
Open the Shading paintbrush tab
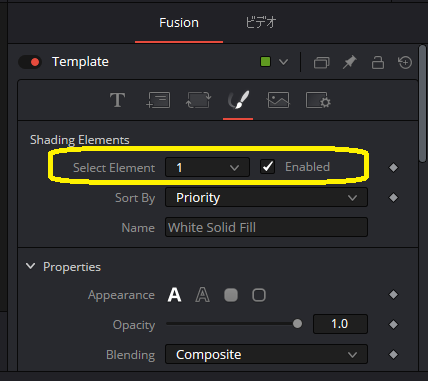(x=238, y=100)
